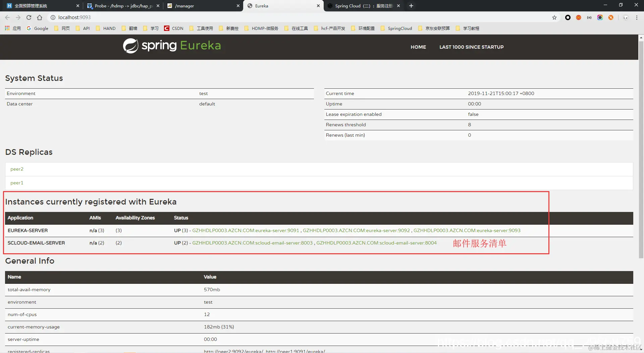Viewport: 644px width, 353px height.
Task: Go back using the browser back arrow
Action: (7, 17)
